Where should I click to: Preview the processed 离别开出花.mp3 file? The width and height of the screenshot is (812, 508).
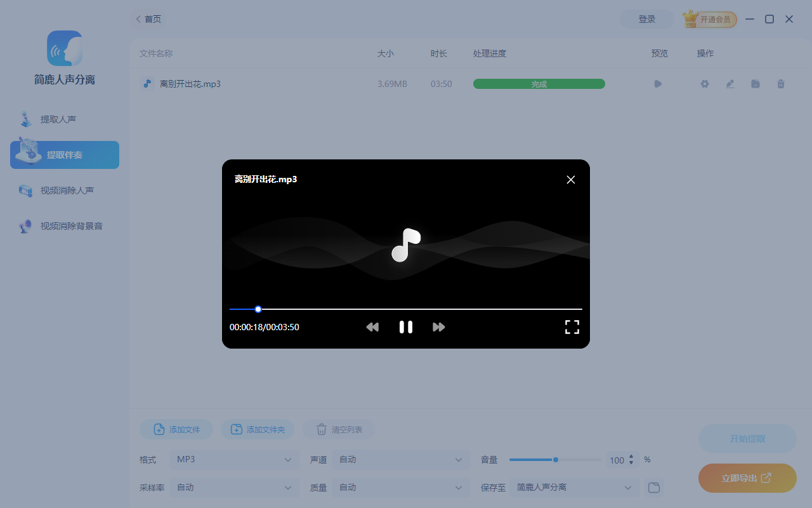point(657,83)
